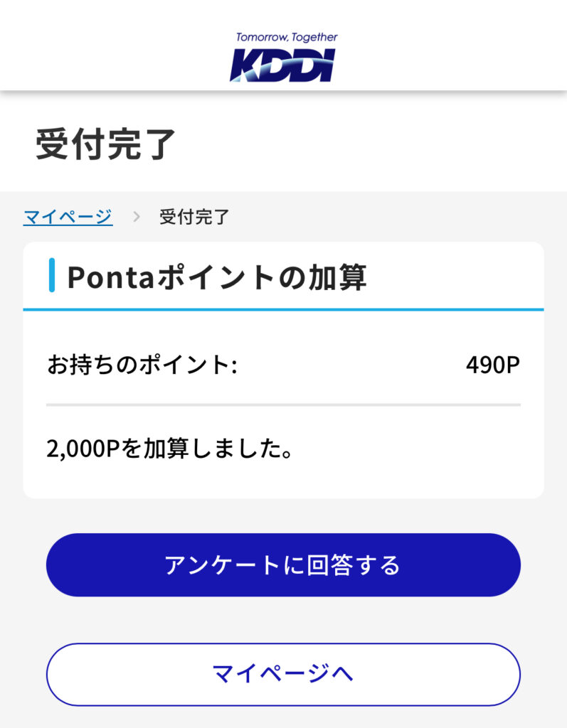Click the gray divider below the points balance
Image resolution: width=567 pixels, height=728 pixels.
283,405
